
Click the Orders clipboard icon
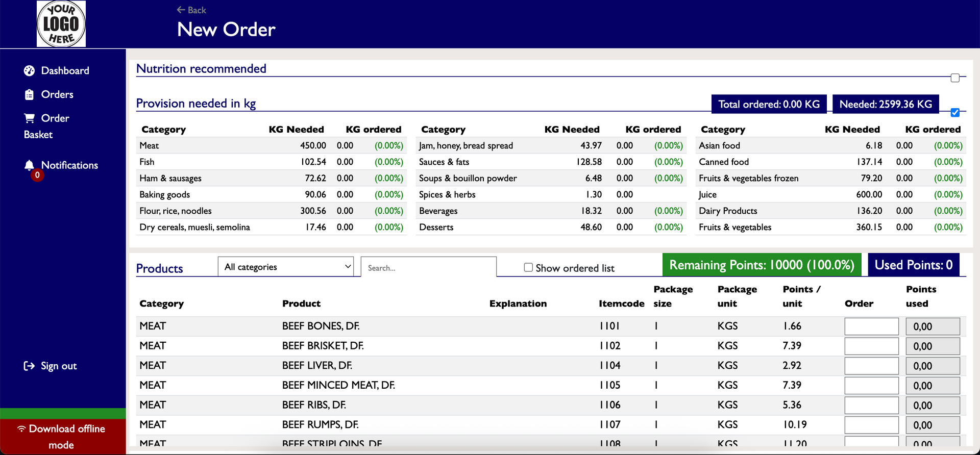coord(29,95)
